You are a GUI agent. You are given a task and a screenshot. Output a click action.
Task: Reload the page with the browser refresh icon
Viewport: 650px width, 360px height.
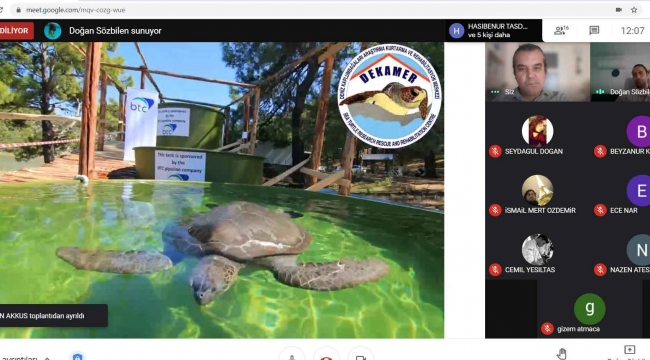1,10
